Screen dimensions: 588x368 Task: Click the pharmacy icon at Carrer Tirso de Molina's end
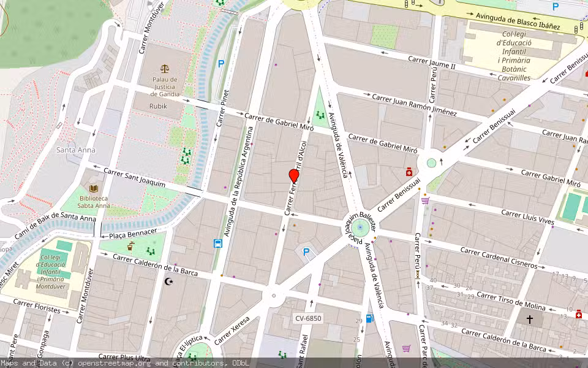(579, 314)
